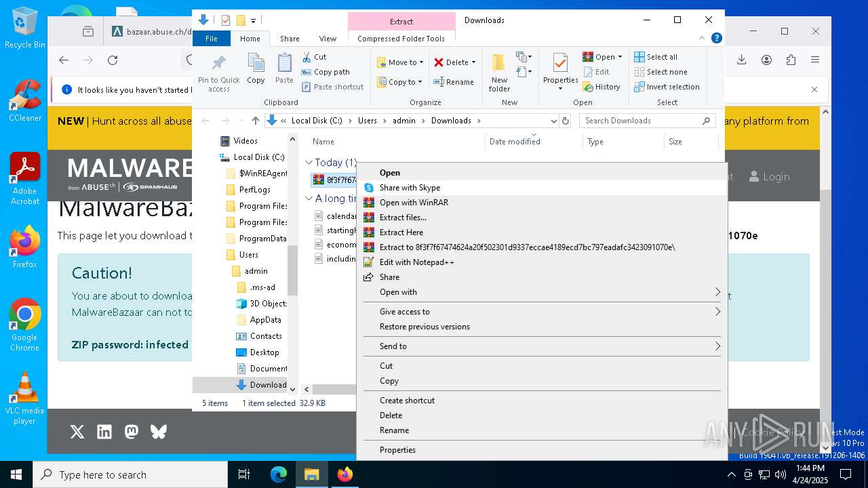
Task: Choose Extract Here from context menu
Action: coord(542,232)
